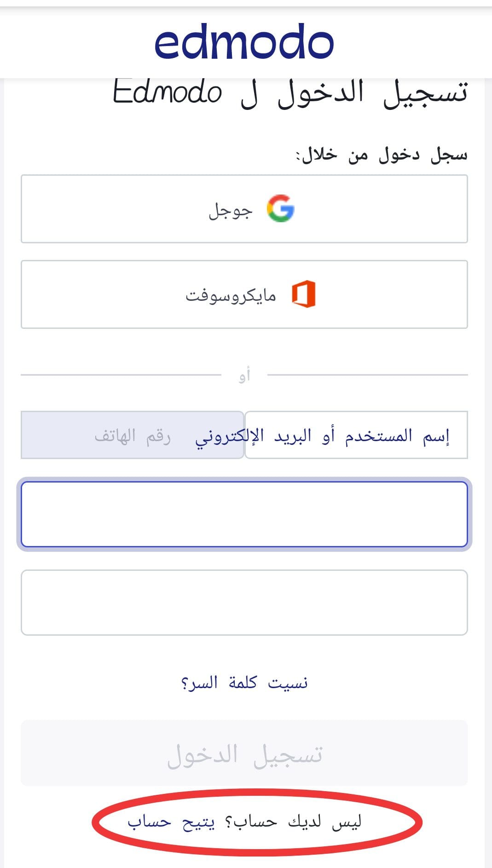Click the divider line left of أو
Image resolution: width=492 pixels, height=868 pixels.
(x=121, y=375)
